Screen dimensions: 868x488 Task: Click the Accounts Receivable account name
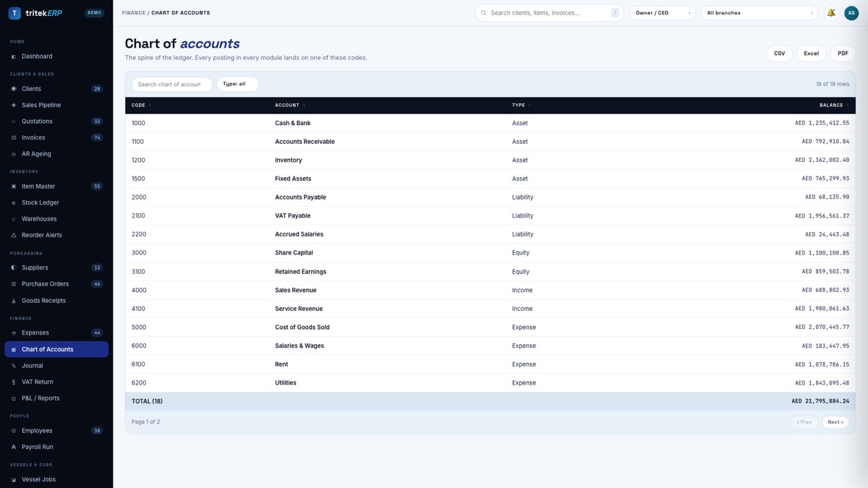[x=305, y=142]
